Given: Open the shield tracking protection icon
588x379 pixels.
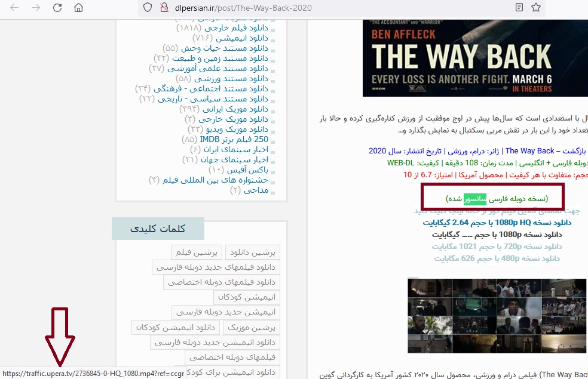Looking at the screenshot, I should (x=148, y=8).
